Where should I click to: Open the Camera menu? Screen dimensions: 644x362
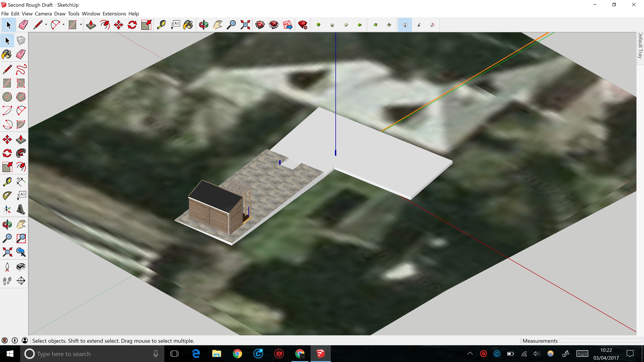(43, 14)
